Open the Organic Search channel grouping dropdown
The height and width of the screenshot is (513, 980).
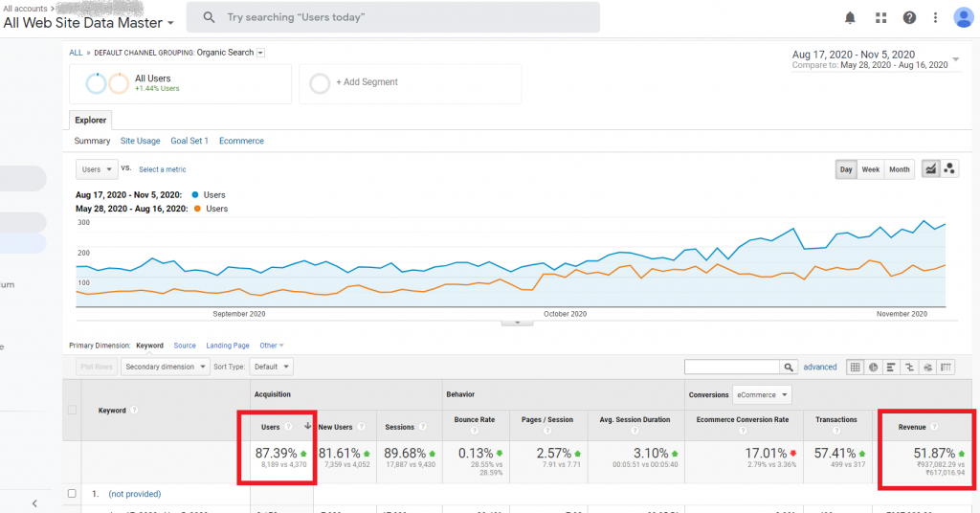(260, 53)
